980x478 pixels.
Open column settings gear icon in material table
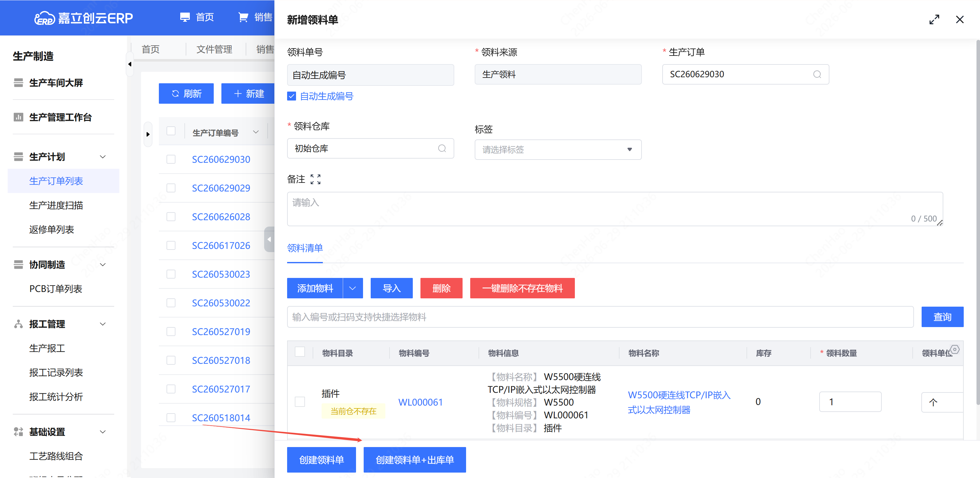coord(955,349)
